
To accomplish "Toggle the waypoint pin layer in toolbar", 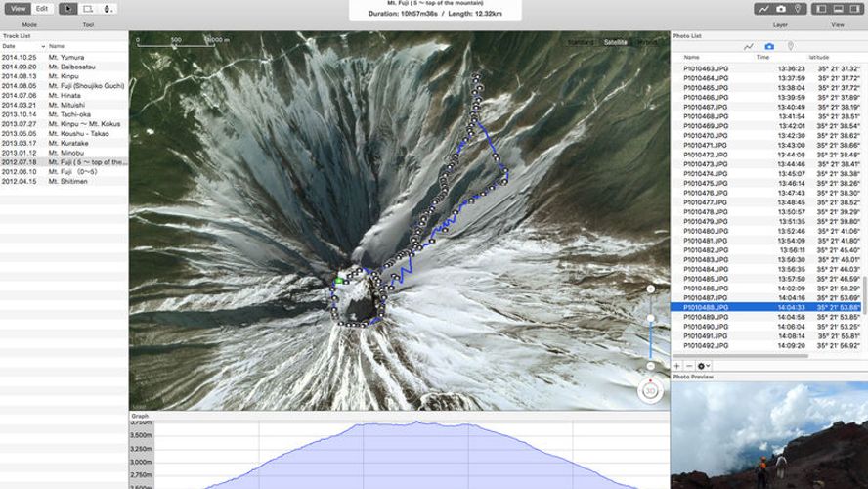I will click(798, 9).
